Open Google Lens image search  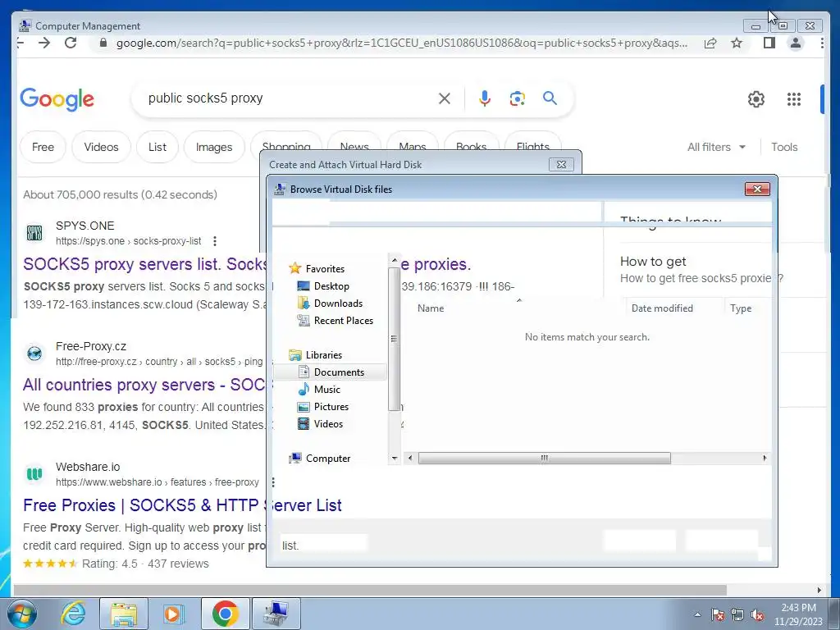point(517,98)
